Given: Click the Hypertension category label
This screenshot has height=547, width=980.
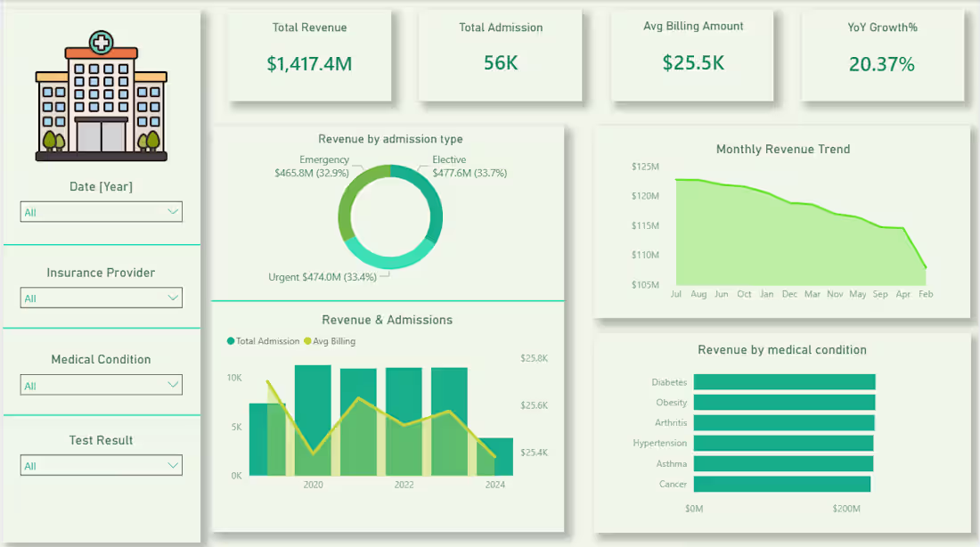Looking at the screenshot, I should (659, 443).
